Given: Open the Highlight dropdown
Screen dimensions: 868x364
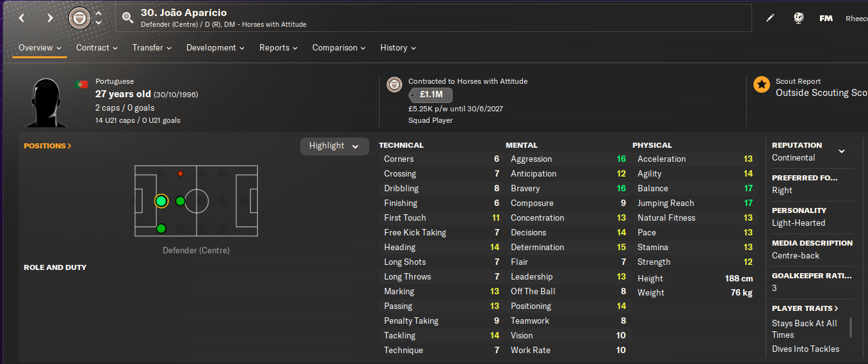Looking at the screenshot, I should pos(334,146).
